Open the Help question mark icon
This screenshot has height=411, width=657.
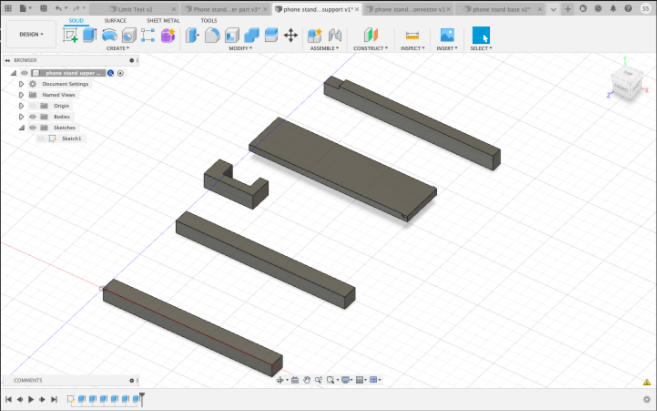coord(628,8)
